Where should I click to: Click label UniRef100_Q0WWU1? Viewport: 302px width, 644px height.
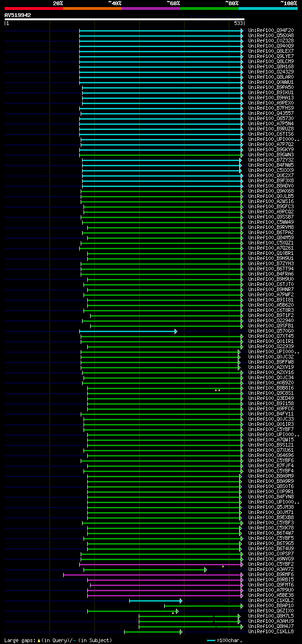pos(271,82)
